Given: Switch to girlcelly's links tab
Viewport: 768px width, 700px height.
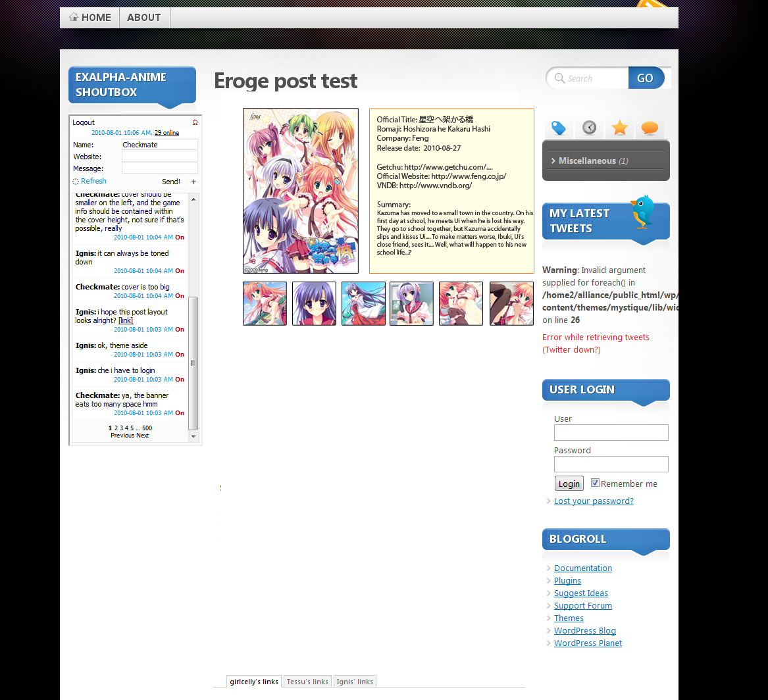Looking at the screenshot, I should point(254,682).
